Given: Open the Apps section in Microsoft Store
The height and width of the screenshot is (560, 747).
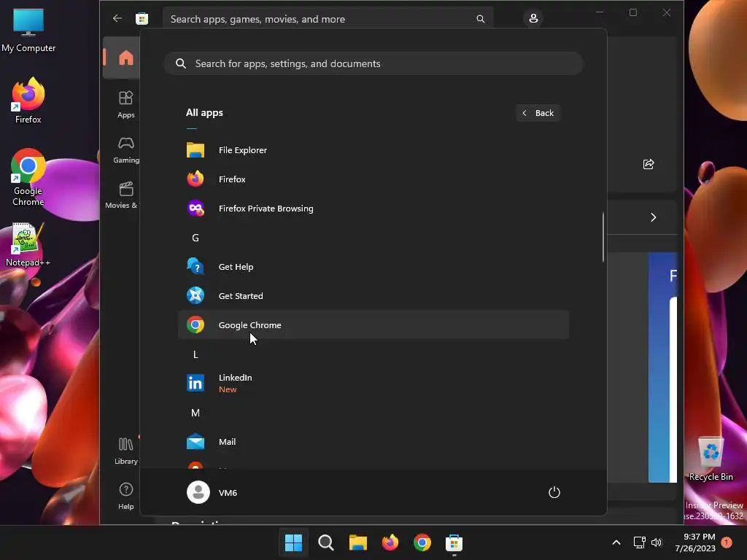Looking at the screenshot, I should pos(125,104).
